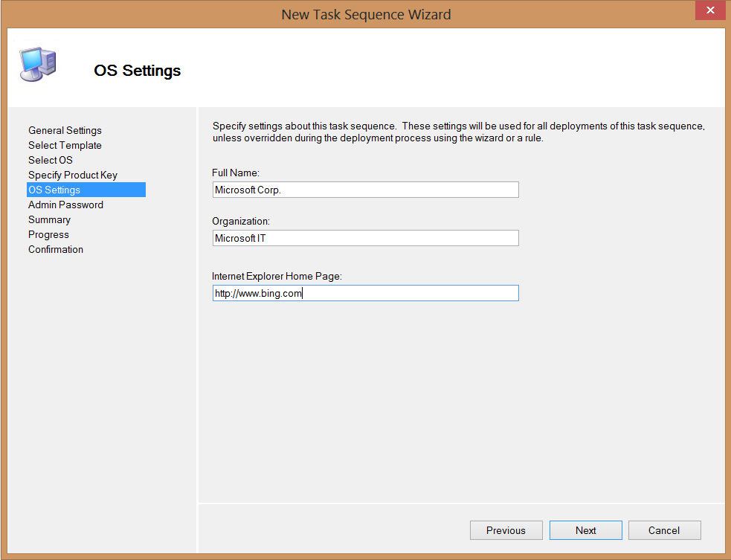
Task: Click into the Full Name text field
Action: pos(365,190)
